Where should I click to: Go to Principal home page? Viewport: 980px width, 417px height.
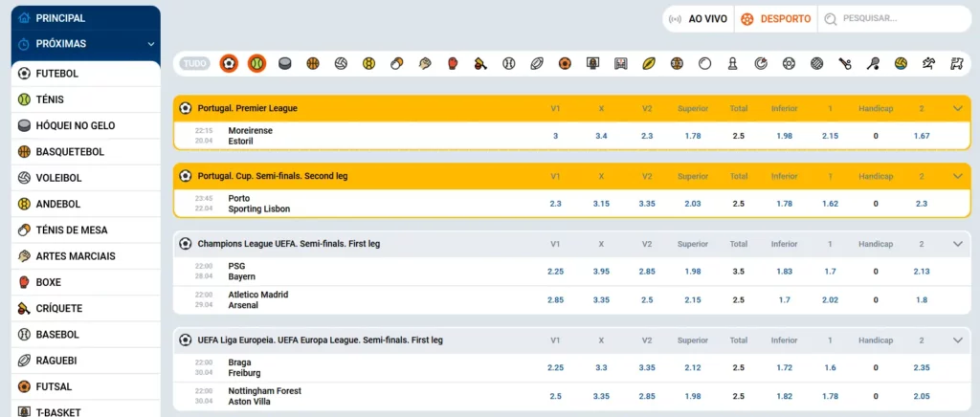85,18
